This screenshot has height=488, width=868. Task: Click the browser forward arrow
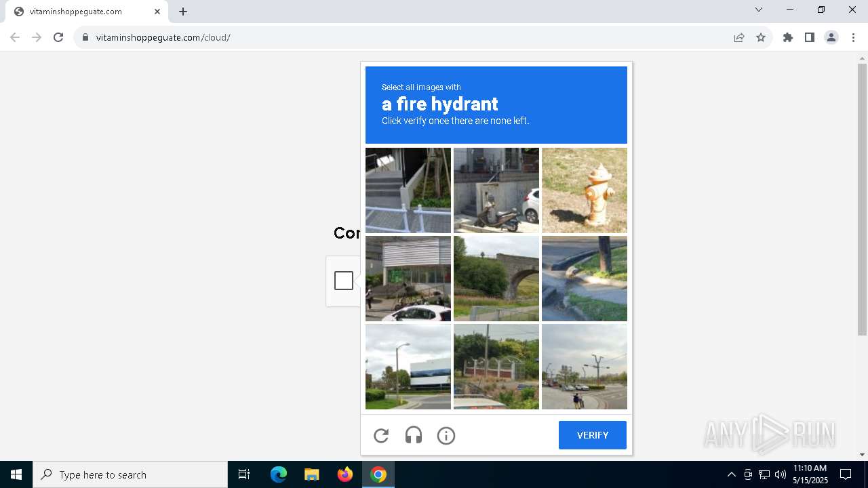tap(37, 37)
